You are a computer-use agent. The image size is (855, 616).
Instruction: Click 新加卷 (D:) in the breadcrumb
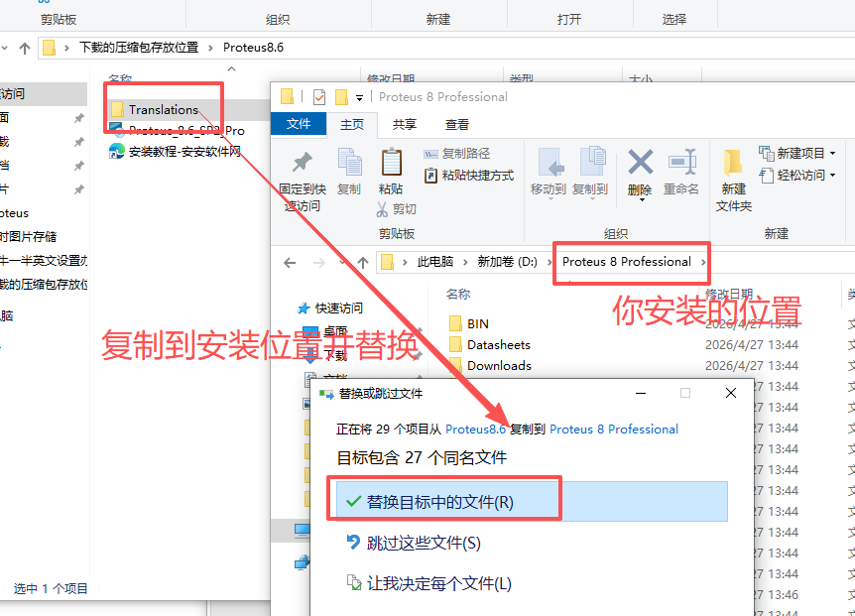click(x=507, y=262)
